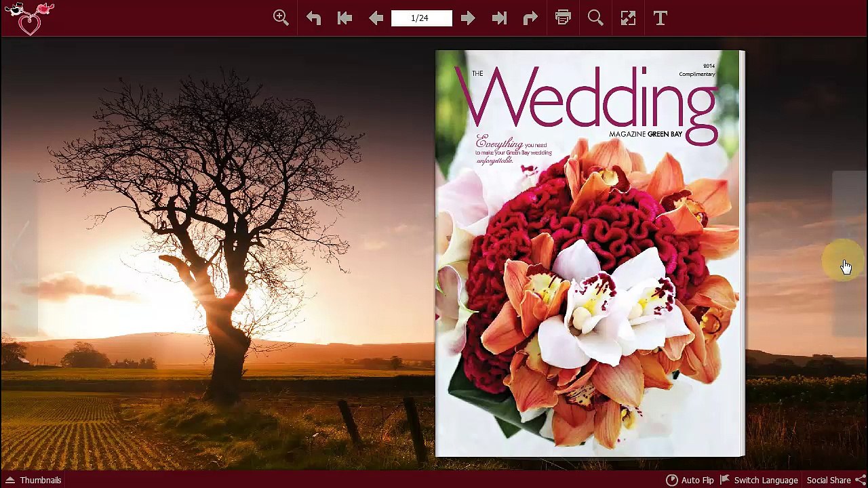
Task: Expand the Thumbnails panel
Action: click(x=33, y=480)
